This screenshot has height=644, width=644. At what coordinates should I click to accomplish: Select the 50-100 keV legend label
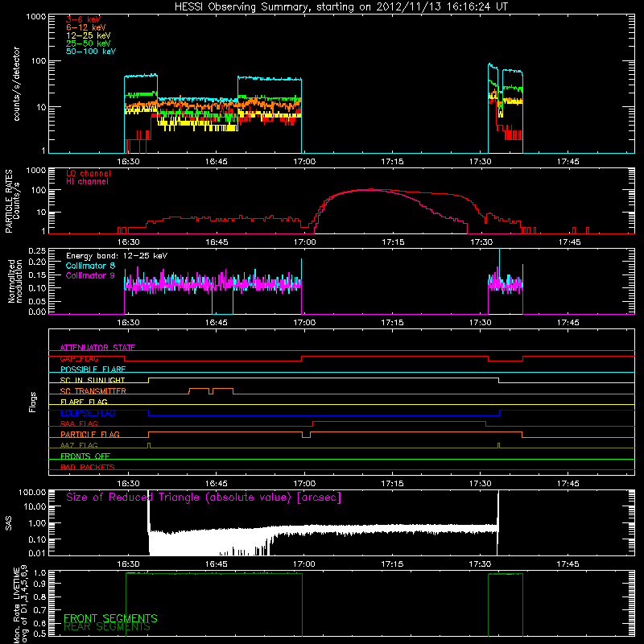click(x=91, y=52)
